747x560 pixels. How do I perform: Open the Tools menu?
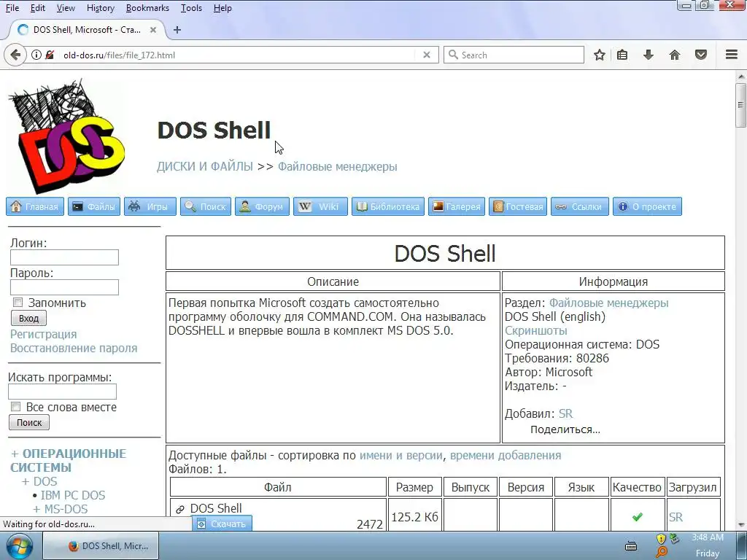tap(191, 8)
